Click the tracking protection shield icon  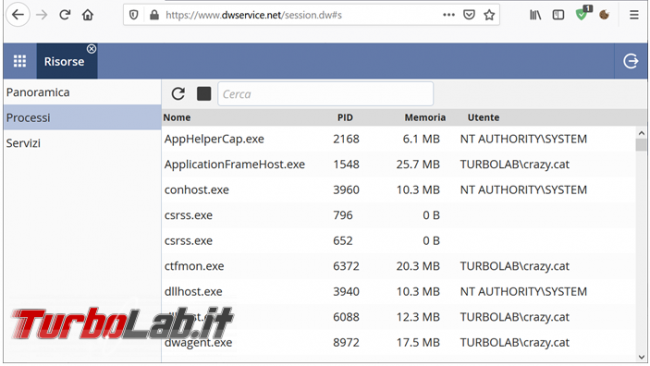[x=133, y=15]
